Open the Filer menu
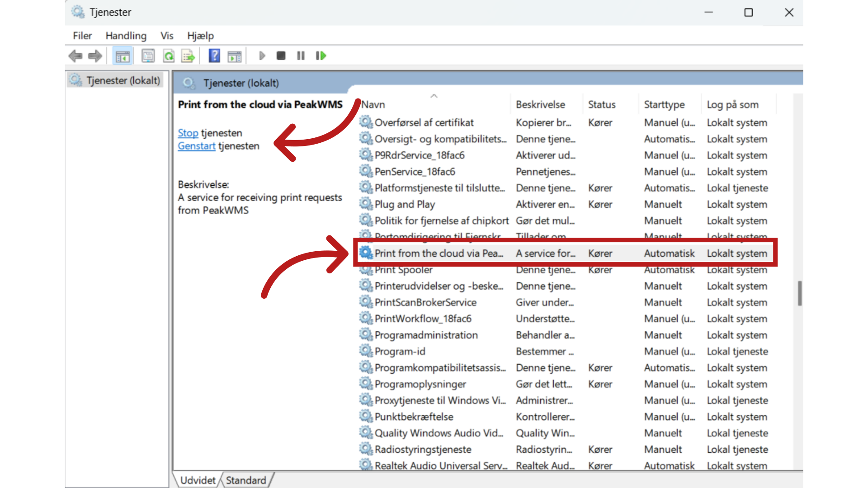This screenshot has height=488, width=868. point(82,36)
